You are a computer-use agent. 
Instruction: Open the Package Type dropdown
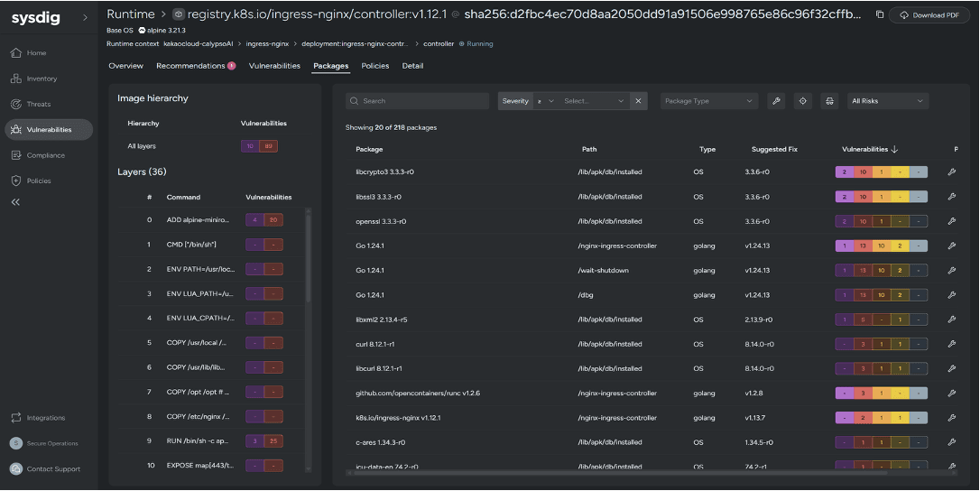[708, 101]
